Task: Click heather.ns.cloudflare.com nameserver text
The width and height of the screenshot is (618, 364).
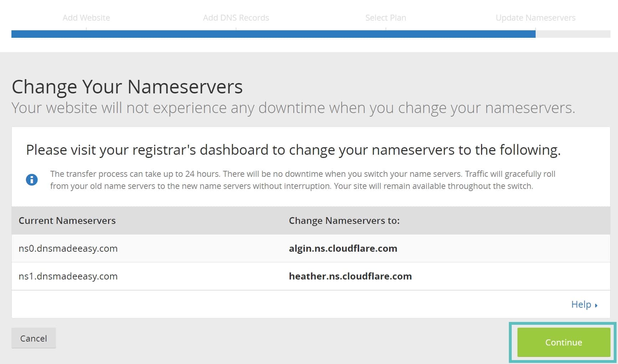Action: pyautogui.click(x=351, y=276)
